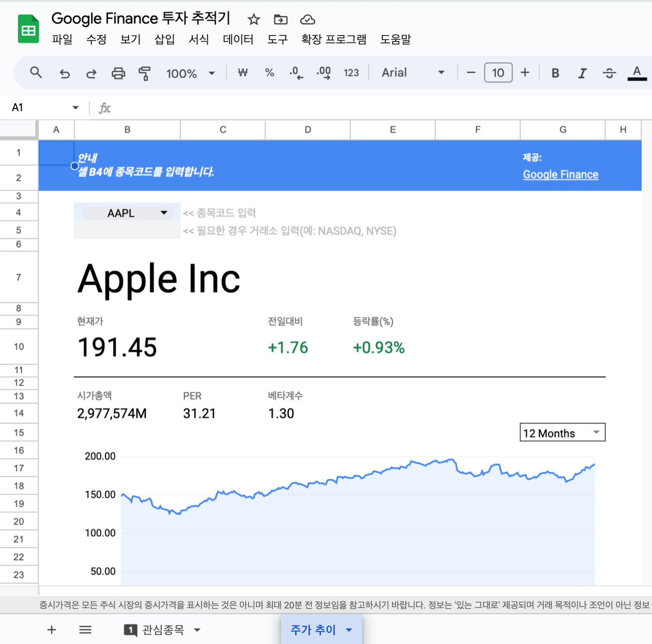Check cloud save status icon
Viewport: 652px width, 644px height.
point(308,19)
